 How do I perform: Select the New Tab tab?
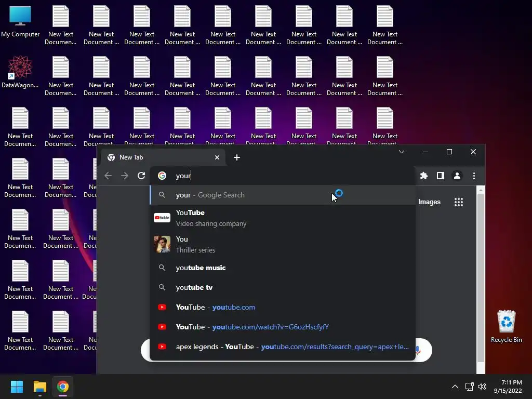pyautogui.click(x=163, y=157)
